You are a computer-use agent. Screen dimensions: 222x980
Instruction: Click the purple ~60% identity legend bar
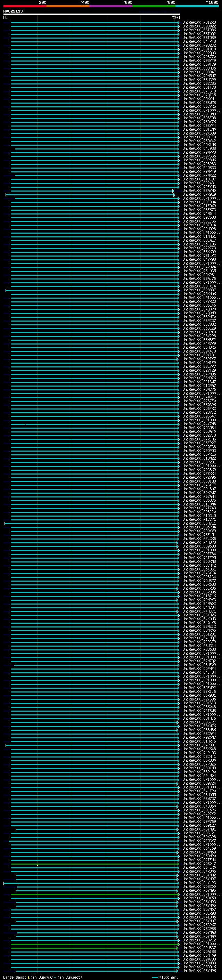[x=111, y=7]
